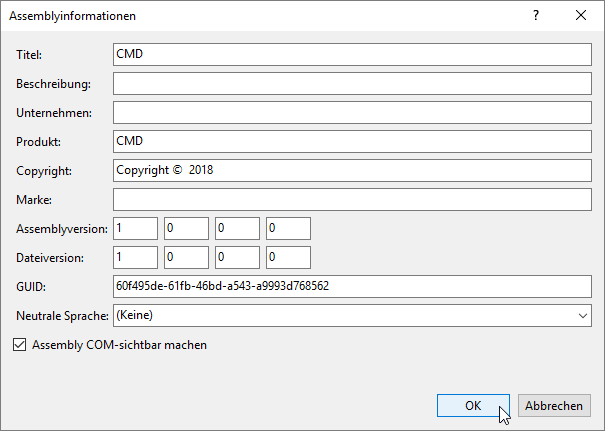Viewport: 605px width, 431px height.
Task: Click Assemblyversion third number box
Action: tap(237, 228)
